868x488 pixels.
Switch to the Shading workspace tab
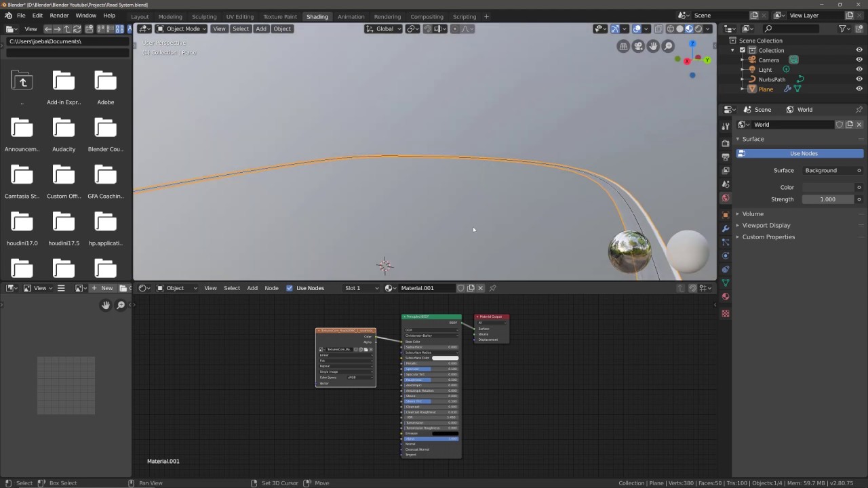coord(317,16)
